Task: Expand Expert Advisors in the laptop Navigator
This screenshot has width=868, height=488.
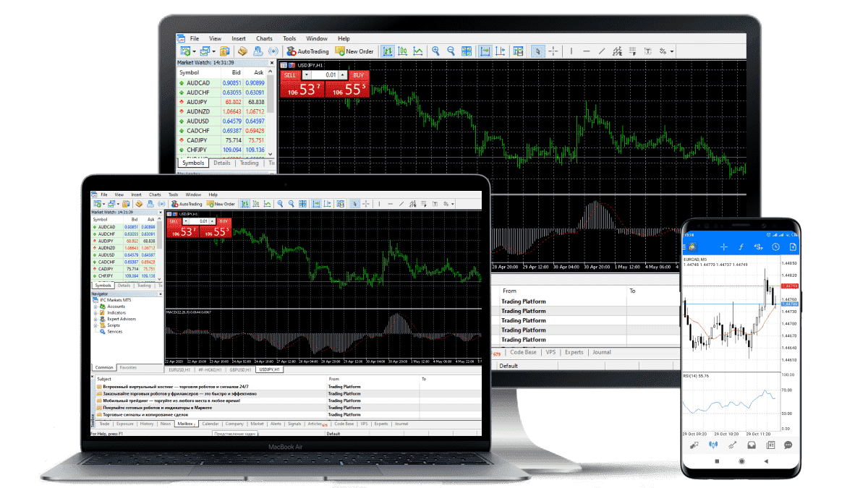Action: click(x=95, y=319)
